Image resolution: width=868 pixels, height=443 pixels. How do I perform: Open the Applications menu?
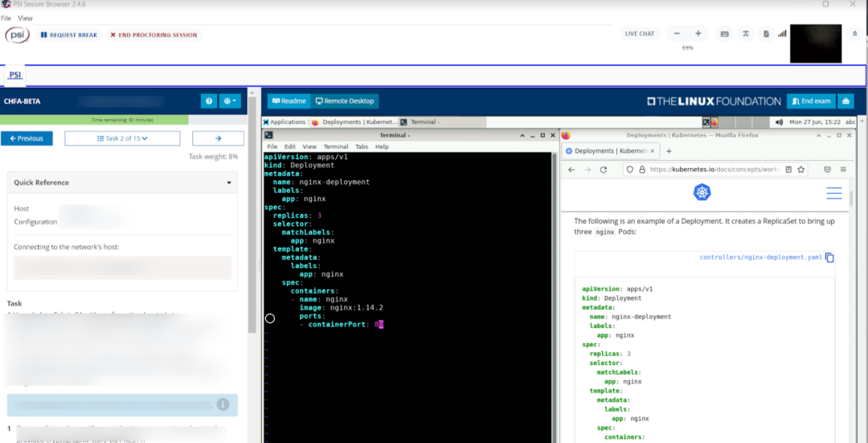285,122
